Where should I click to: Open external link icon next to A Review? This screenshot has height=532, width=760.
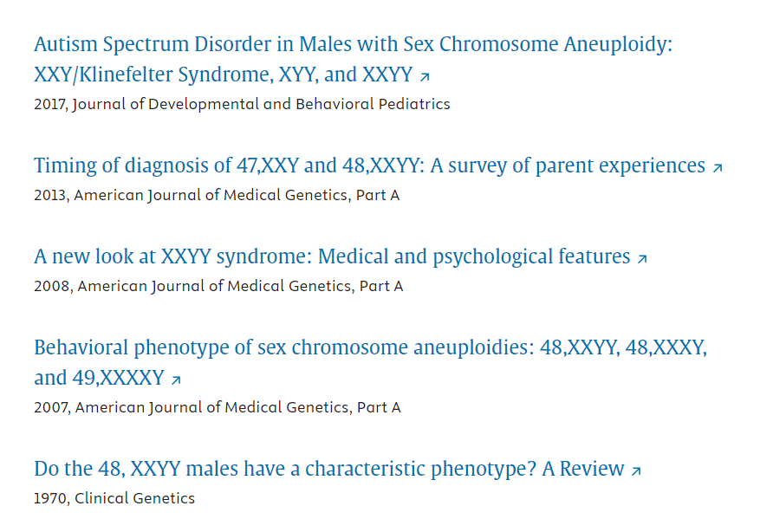(636, 471)
